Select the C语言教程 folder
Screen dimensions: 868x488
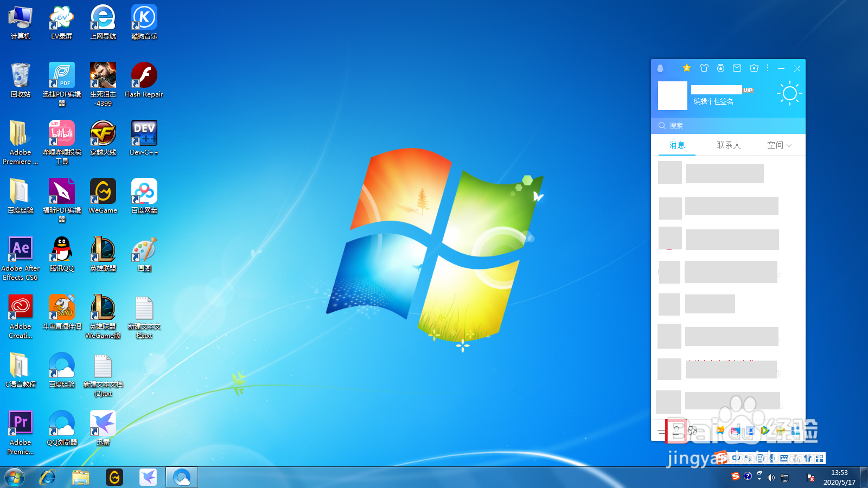click(21, 370)
